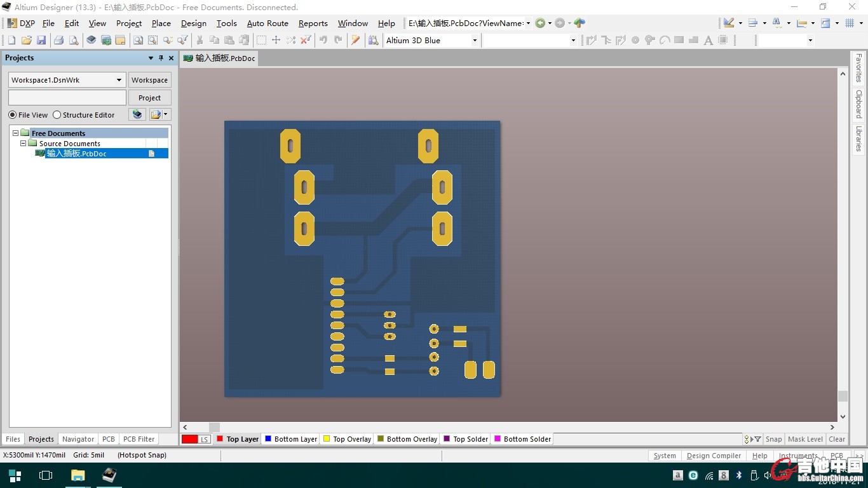This screenshot has width=868, height=488.
Task: Open the Auto Route menu
Action: click(x=268, y=23)
